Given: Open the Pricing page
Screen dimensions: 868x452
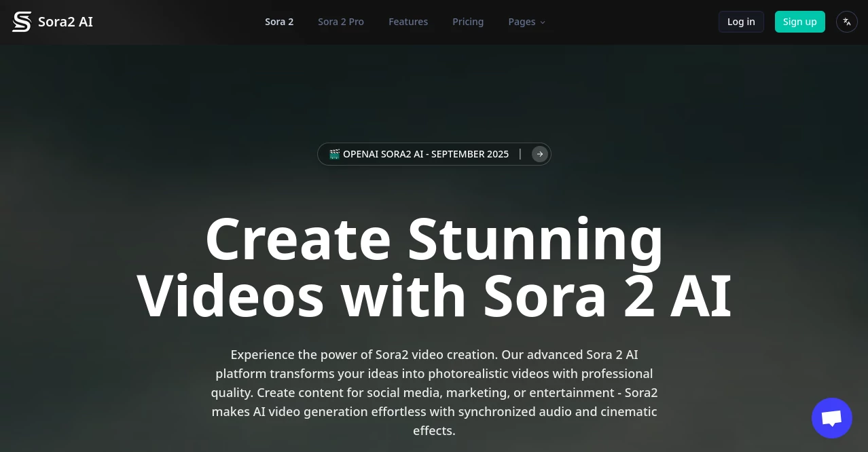Looking at the screenshot, I should (x=467, y=22).
